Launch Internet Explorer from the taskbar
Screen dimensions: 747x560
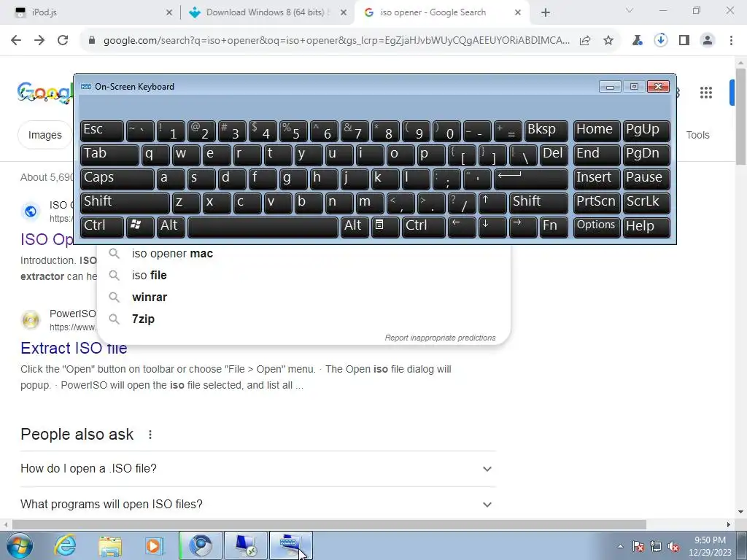(65, 545)
